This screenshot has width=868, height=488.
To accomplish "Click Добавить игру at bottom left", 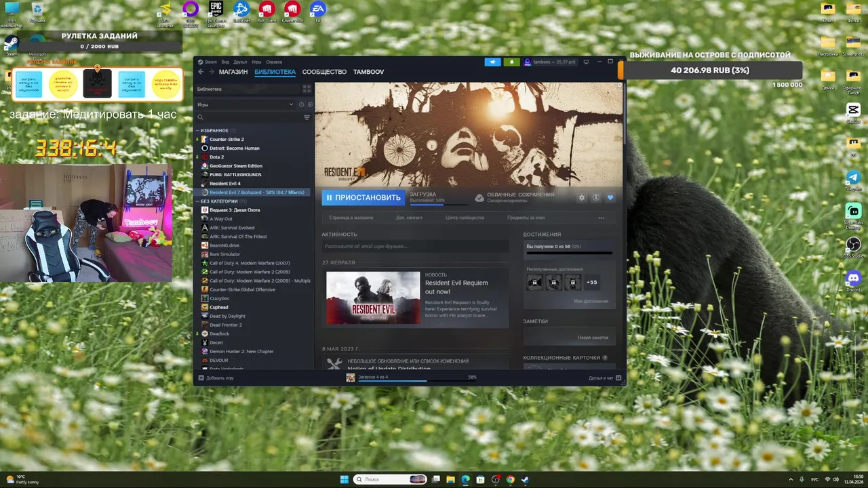I will (x=216, y=378).
